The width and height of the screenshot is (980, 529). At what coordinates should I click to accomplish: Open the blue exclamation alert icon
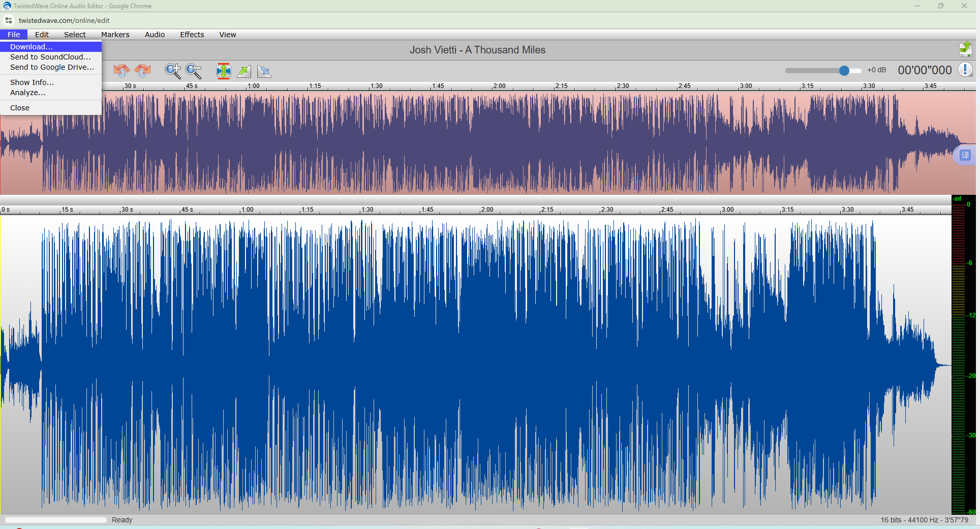[x=965, y=70]
